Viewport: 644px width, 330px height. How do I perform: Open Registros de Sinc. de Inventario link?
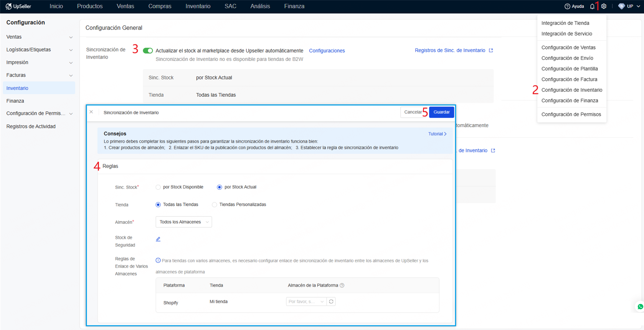450,50
